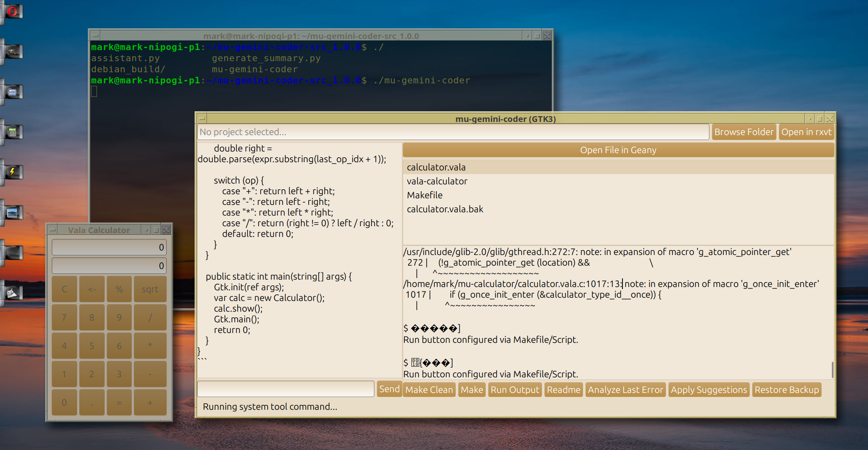This screenshot has width=868, height=450.
Task: Send the prompt with the Send button
Action: coord(389,389)
